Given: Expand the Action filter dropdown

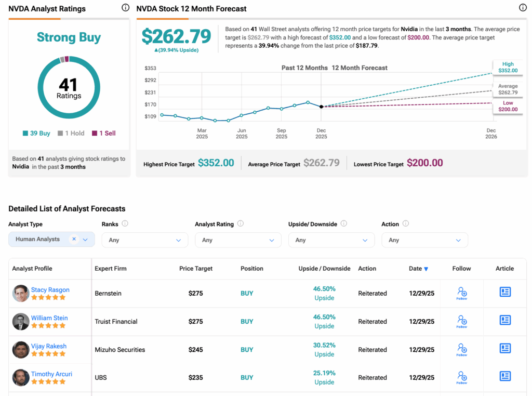Looking at the screenshot, I should (424, 240).
